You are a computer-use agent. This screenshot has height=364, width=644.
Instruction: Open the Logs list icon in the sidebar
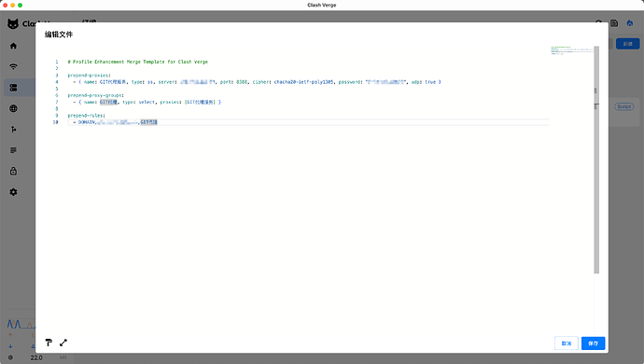click(14, 150)
